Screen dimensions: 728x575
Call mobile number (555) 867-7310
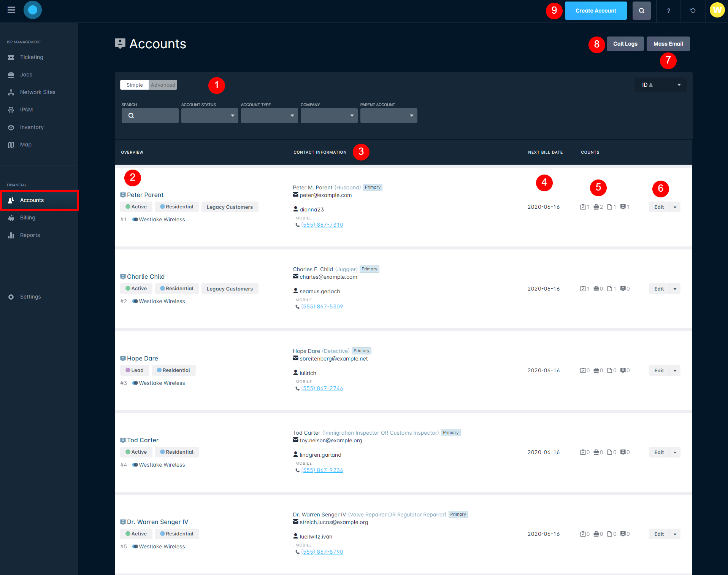(x=322, y=225)
